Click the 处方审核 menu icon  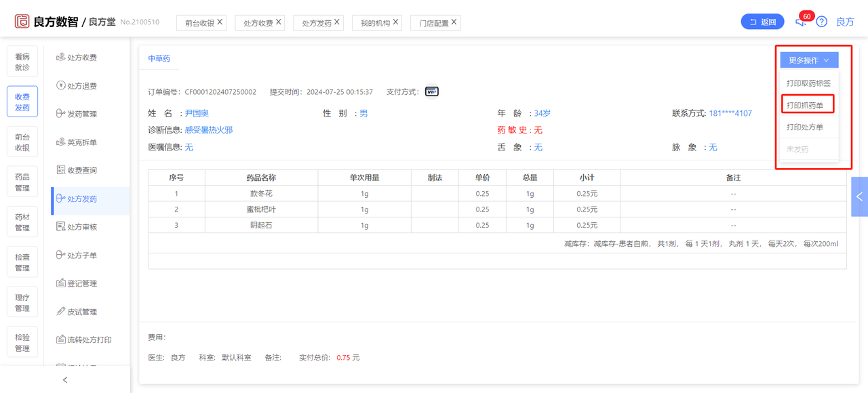(61, 227)
